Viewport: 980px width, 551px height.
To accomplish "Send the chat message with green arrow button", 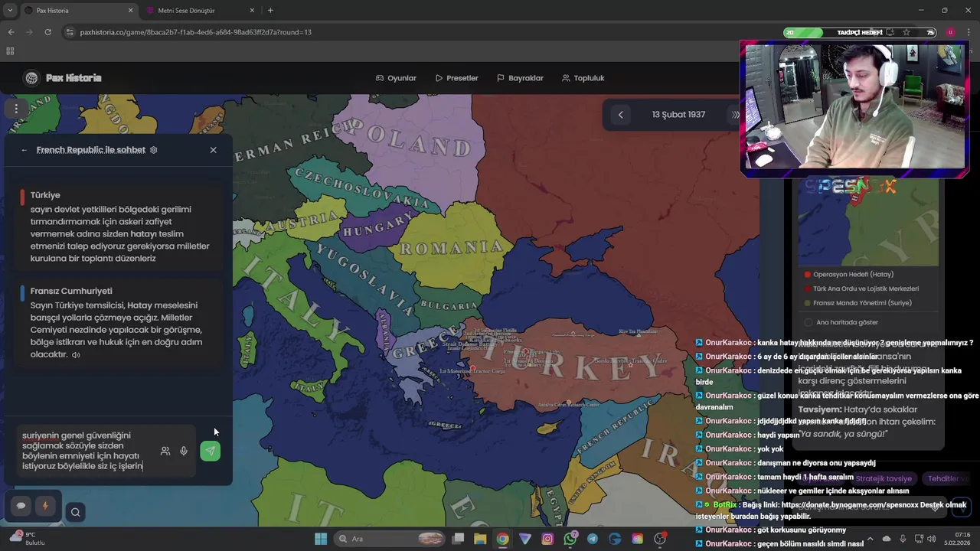I will tap(210, 452).
